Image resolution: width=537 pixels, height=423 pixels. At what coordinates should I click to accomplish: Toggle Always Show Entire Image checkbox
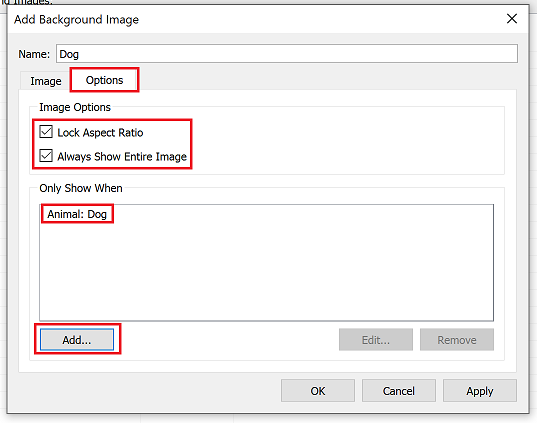point(46,156)
